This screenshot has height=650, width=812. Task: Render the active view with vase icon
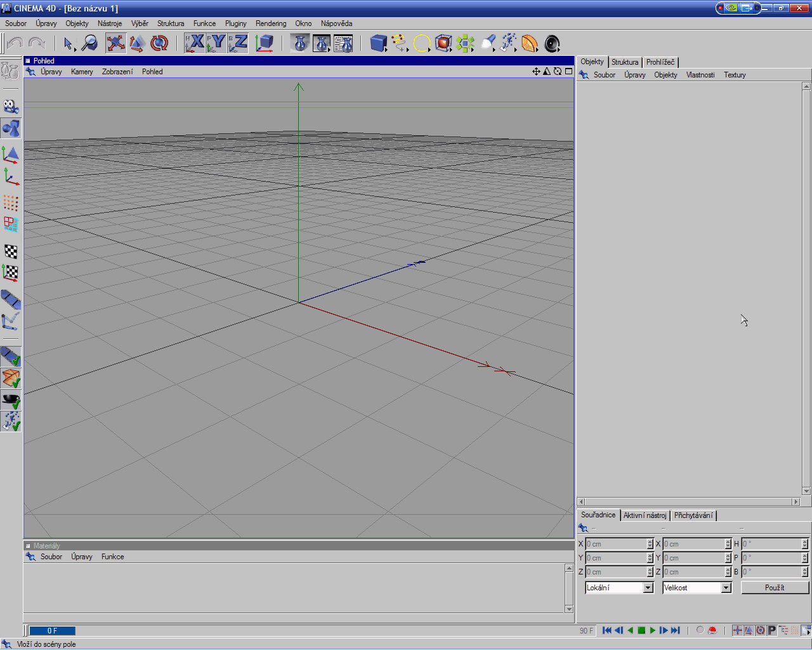pos(300,43)
